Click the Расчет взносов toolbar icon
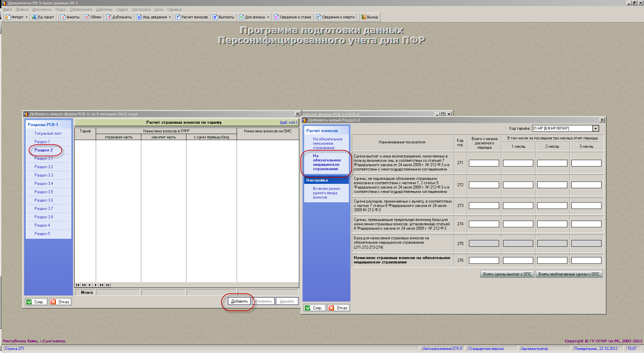Image resolution: width=644 pixels, height=353 pixels. (x=178, y=17)
